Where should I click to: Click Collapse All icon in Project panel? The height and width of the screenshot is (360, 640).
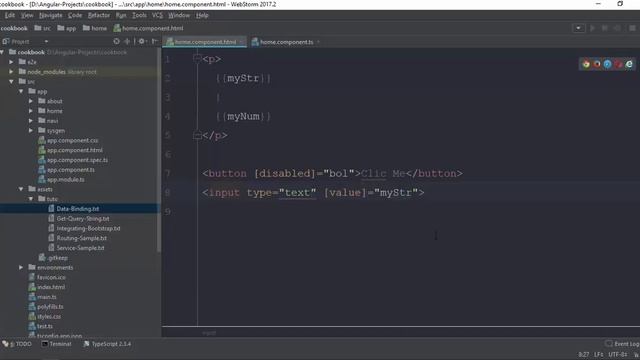point(127,41)
